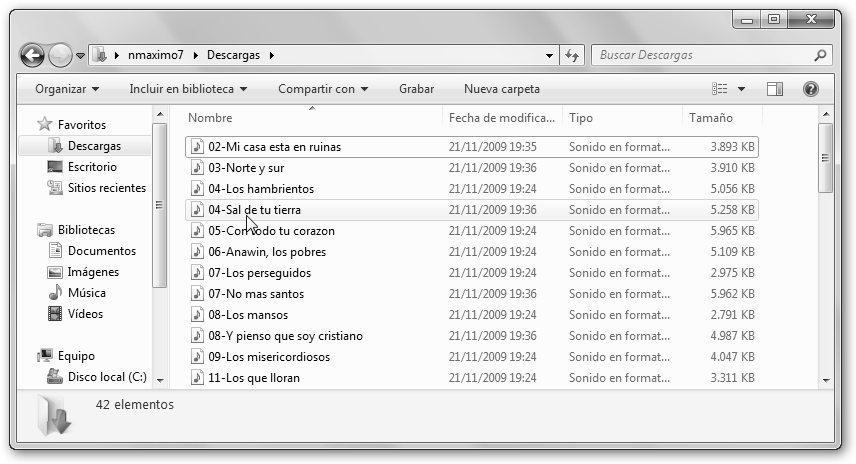Click the music icon of 03-Norte y sur

tap(197, 168)
